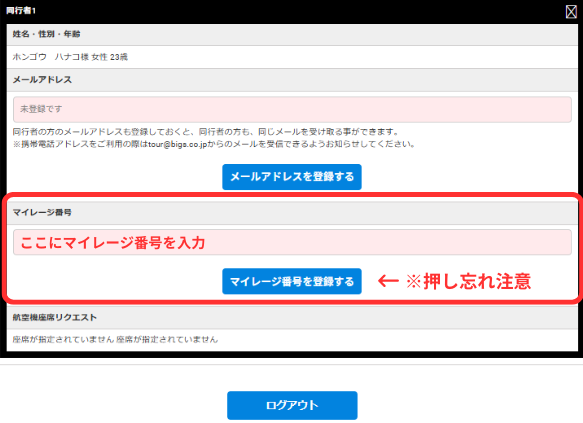Click the ログアウト button
Screen dimensions: 583x423
(x=292, y=405)
